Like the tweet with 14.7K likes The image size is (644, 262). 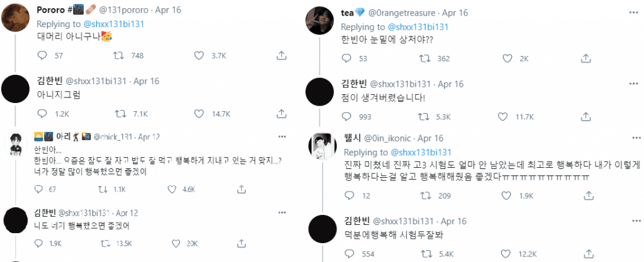click(x=199, y=114)
